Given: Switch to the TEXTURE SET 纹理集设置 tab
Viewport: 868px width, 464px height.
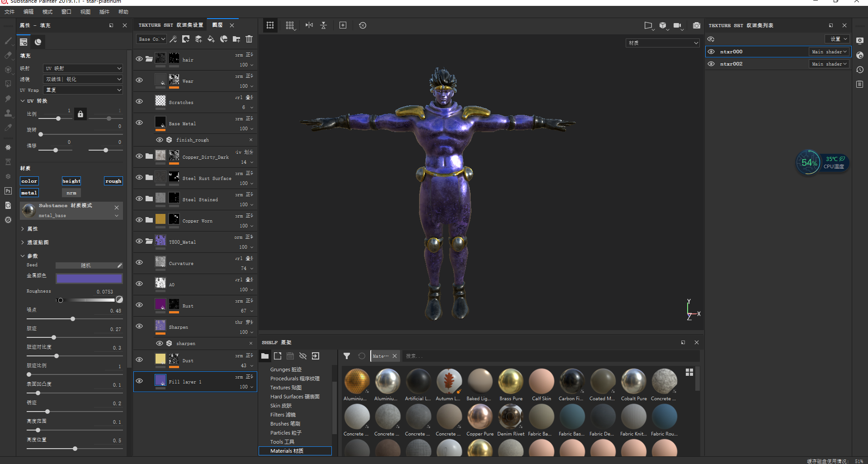Looking at the screenshot, I should [171, 25].
